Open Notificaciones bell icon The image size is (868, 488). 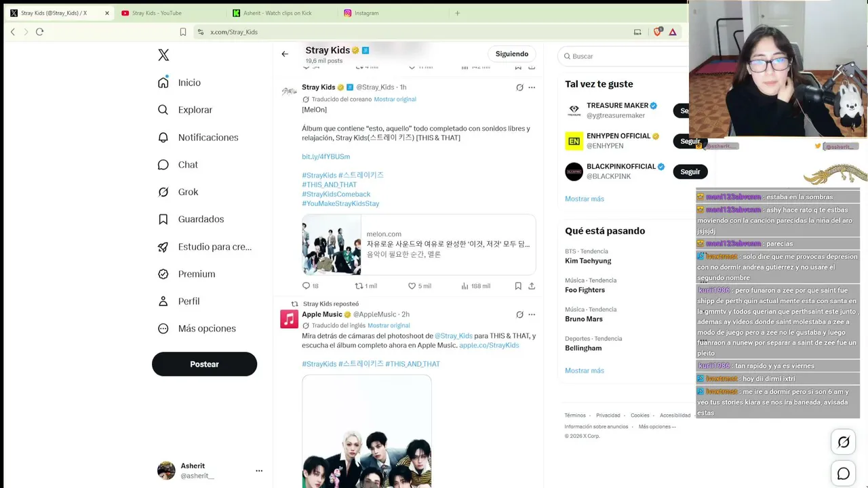163,138
